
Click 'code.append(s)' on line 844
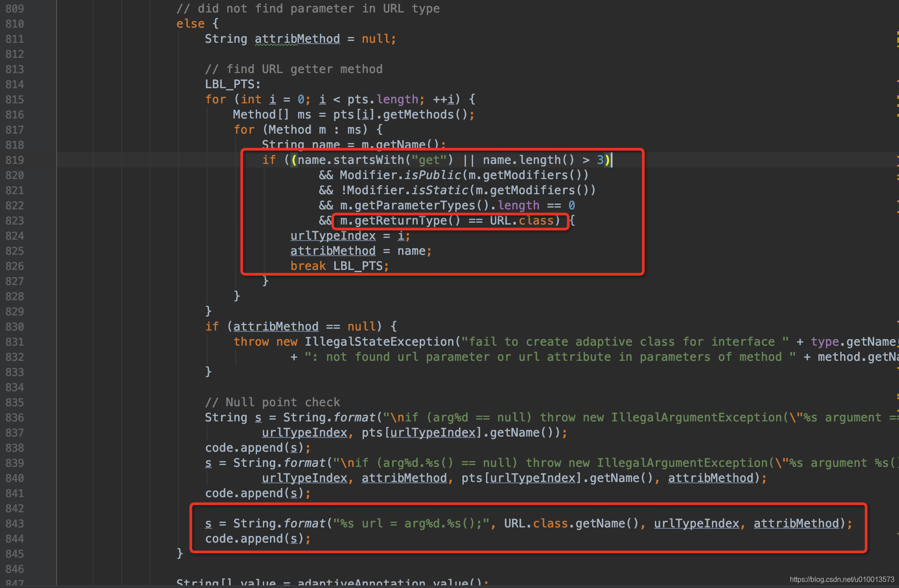(254, 539)
